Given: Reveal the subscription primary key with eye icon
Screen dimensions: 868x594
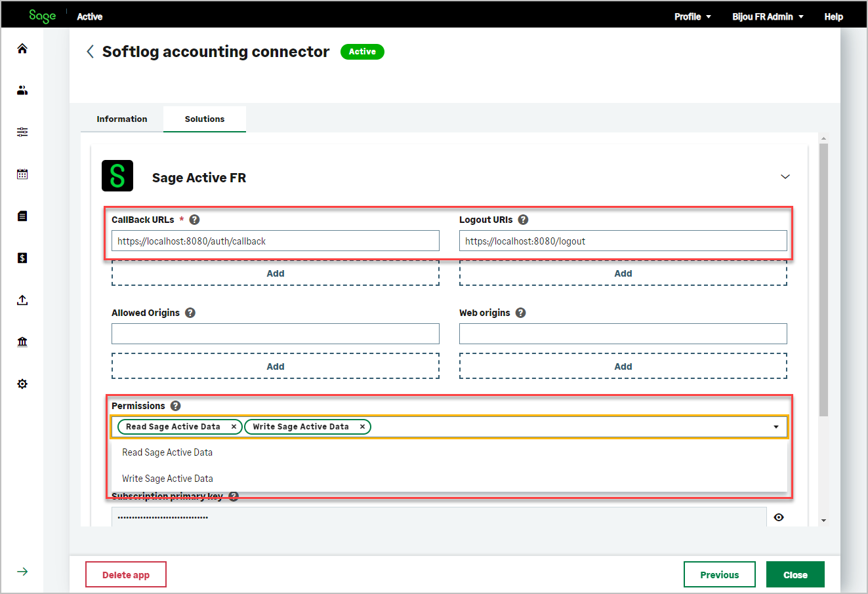Looking at the screenshot, I should click(779, 517).
